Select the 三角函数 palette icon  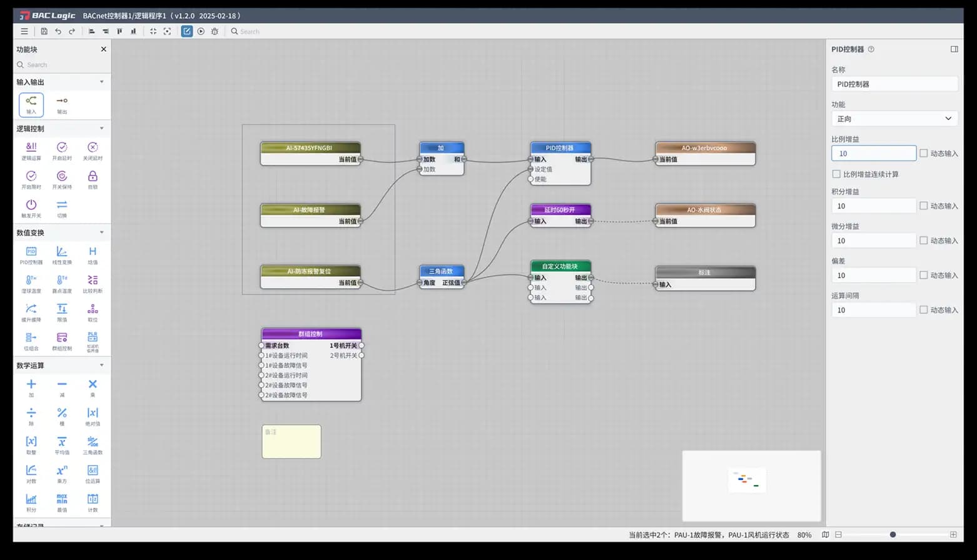click(x=93, y=445)
